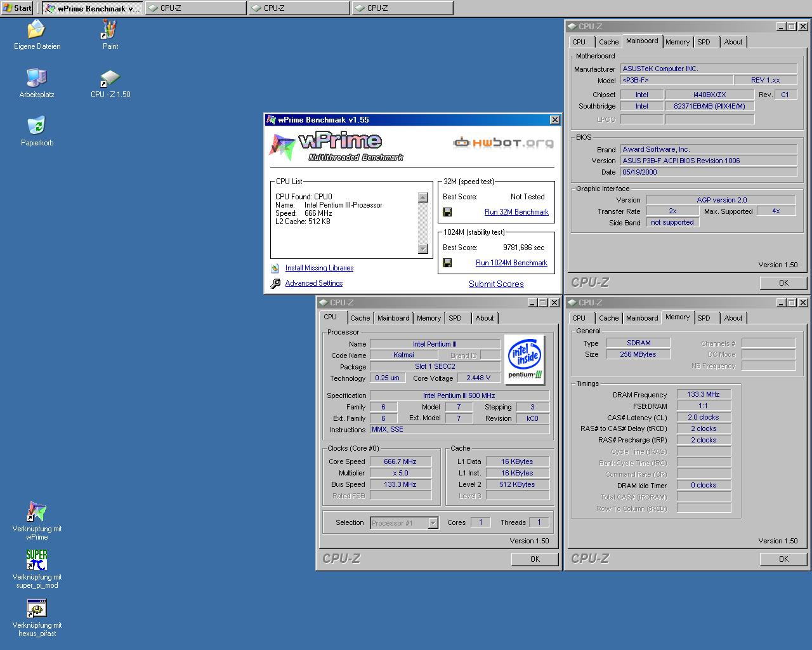
Task: Open the Advanced Settings link
Action: (314, 284)
